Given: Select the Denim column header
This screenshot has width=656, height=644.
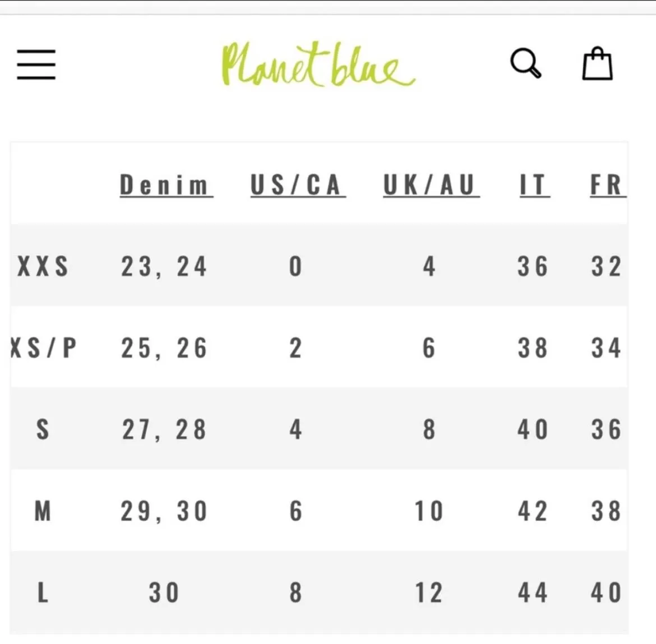Looking at the screenshot, I should tap(166, 185).
